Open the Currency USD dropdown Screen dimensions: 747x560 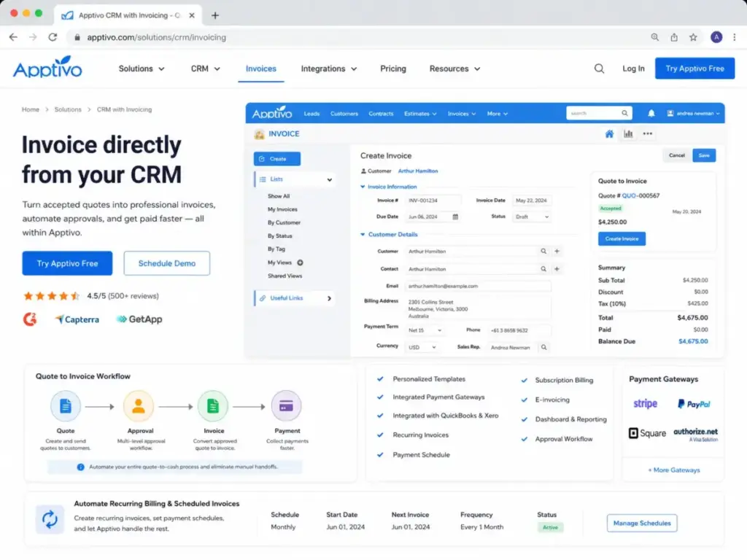pyautogui.click(x=422, y=348)
